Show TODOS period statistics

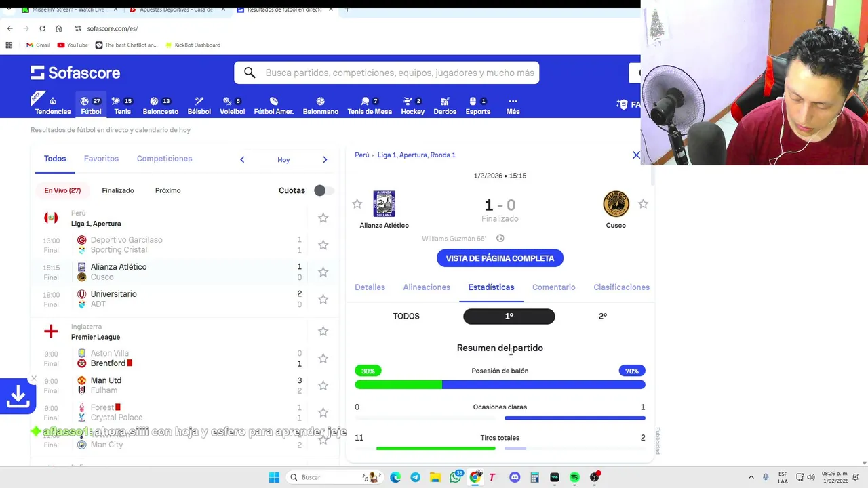pyautogui.click(x=406, y=316)
